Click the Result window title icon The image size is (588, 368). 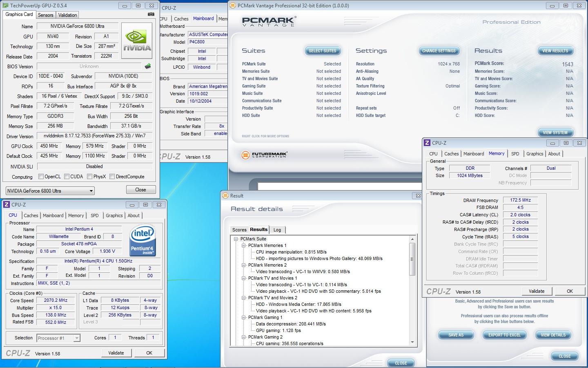point(225,196)
